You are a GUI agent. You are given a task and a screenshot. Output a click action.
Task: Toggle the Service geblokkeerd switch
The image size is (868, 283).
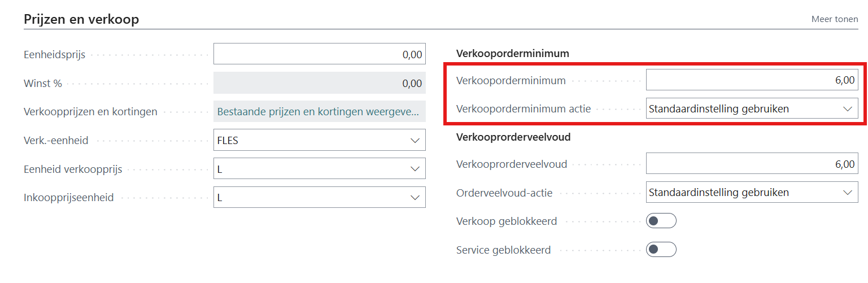[x=661, y=250]
